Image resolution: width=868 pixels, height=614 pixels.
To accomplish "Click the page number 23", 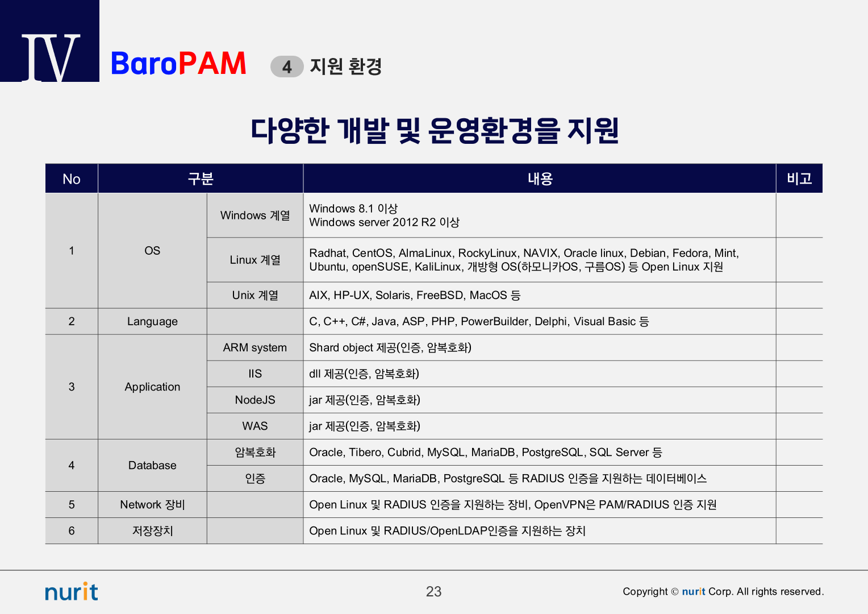I will tap(433, 591).
